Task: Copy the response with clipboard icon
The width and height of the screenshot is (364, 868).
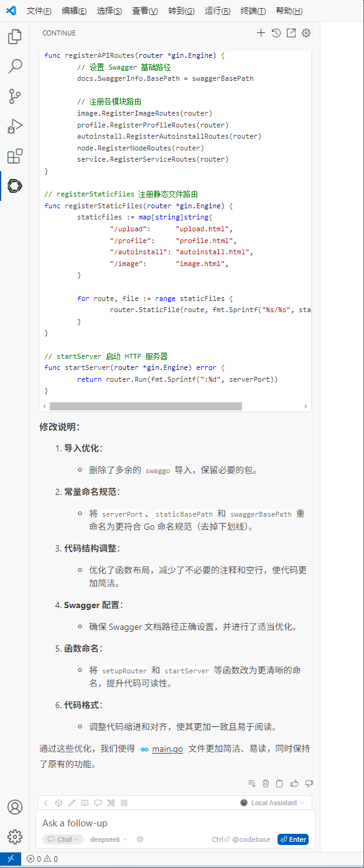Action: click(x=280, y=783)
